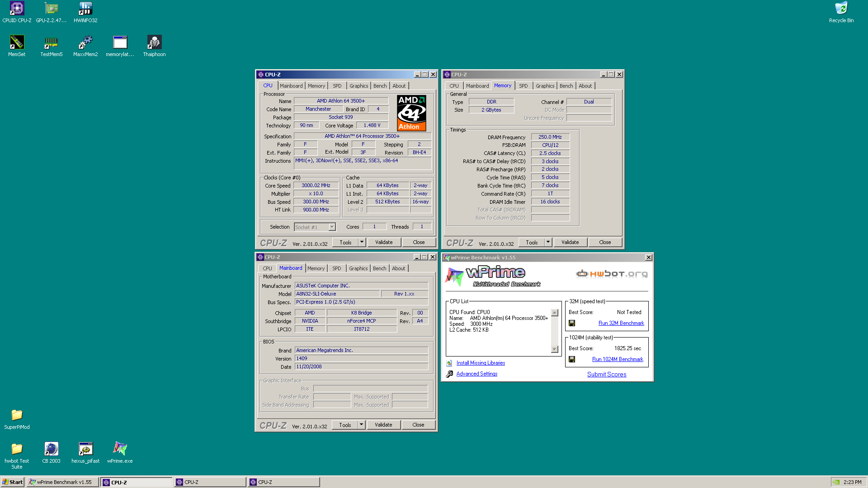
Task: Open the hexus_pifast desktop icon
Action: click(85, 453)
